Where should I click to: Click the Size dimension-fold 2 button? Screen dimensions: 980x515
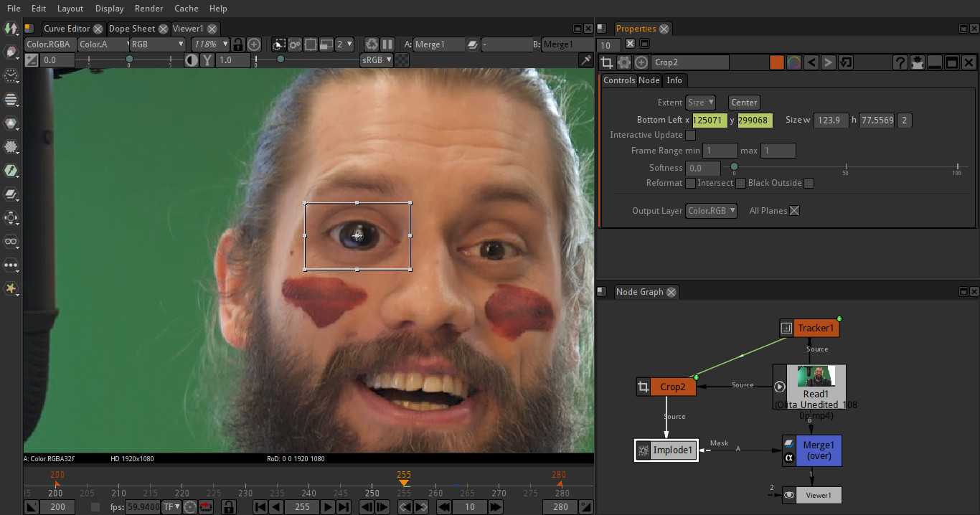pos(905,121)
